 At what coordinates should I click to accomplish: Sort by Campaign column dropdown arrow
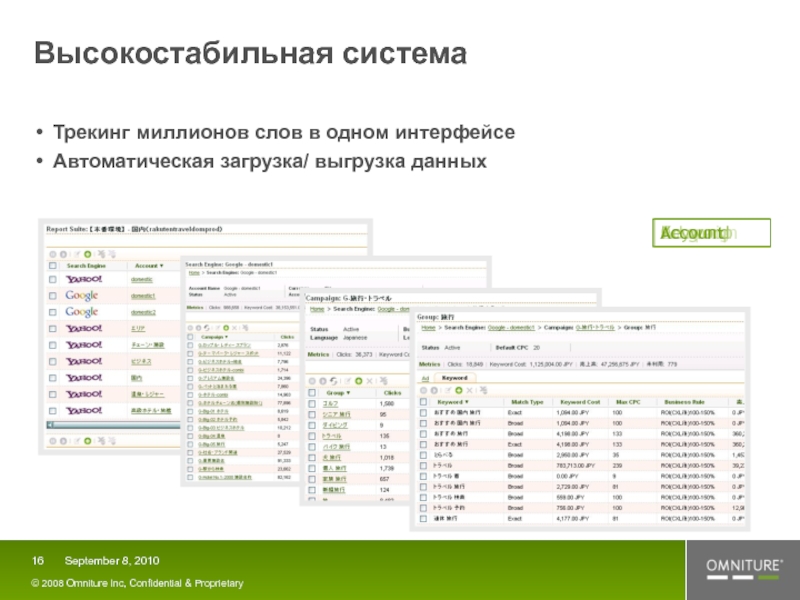point(226,337)
